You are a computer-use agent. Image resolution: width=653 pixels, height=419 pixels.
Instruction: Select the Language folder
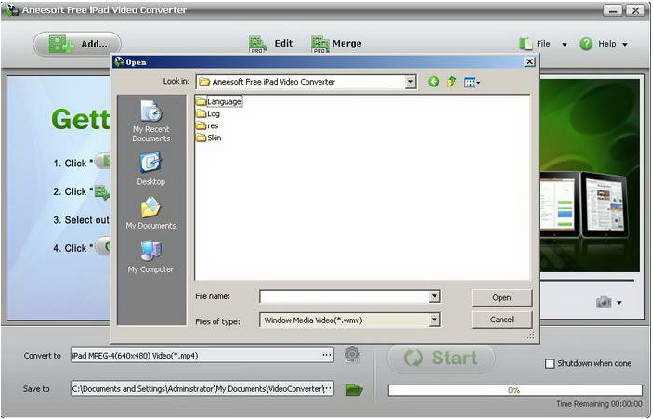click(219, 102)
